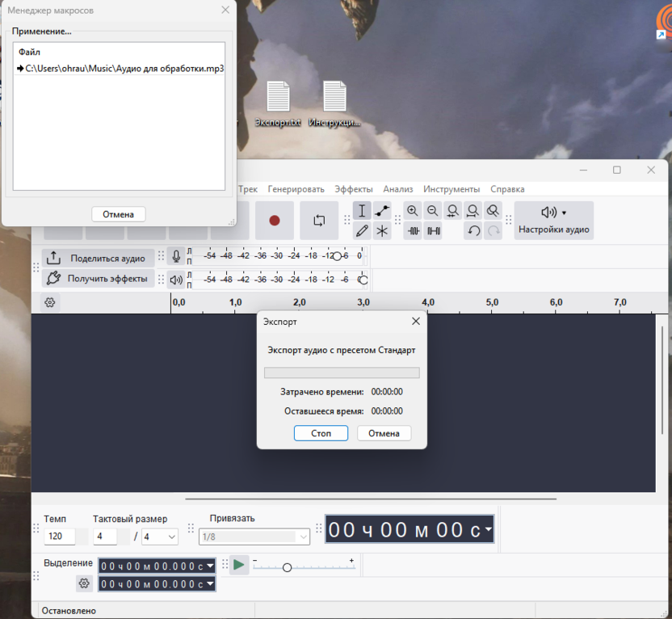Screen dimensions: 672x619
Task: Click Отмена in the Macro Manager window
Action: (x=118, y=214)
